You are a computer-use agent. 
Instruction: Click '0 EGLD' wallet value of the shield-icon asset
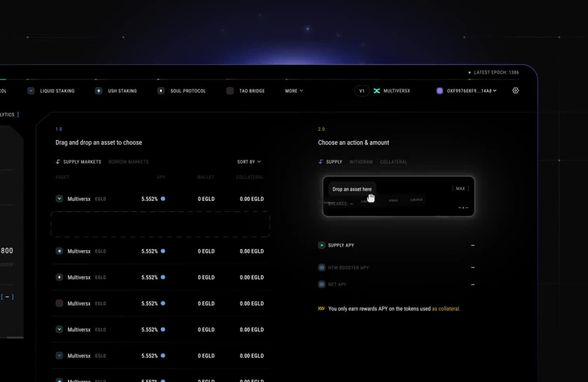click(x=206, y=251)
